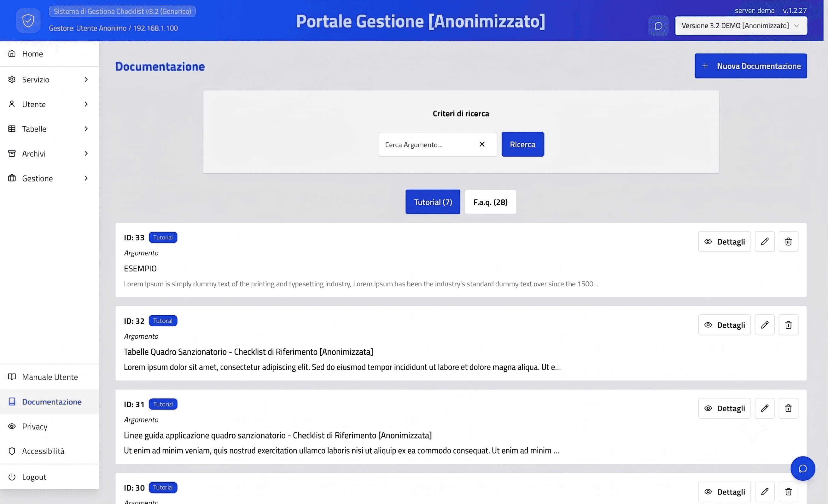Click the Linee guida applicazione entry title
The height and width of the screenshot is (504, 828).
(x=277, y=435)
